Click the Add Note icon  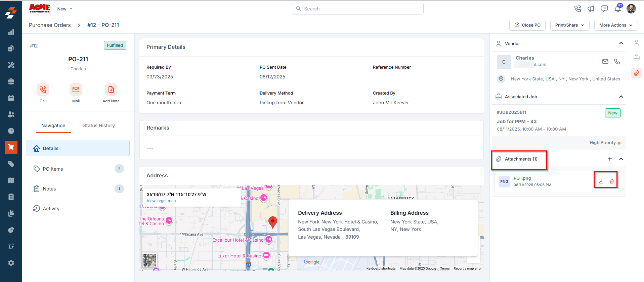coord(111,90)
